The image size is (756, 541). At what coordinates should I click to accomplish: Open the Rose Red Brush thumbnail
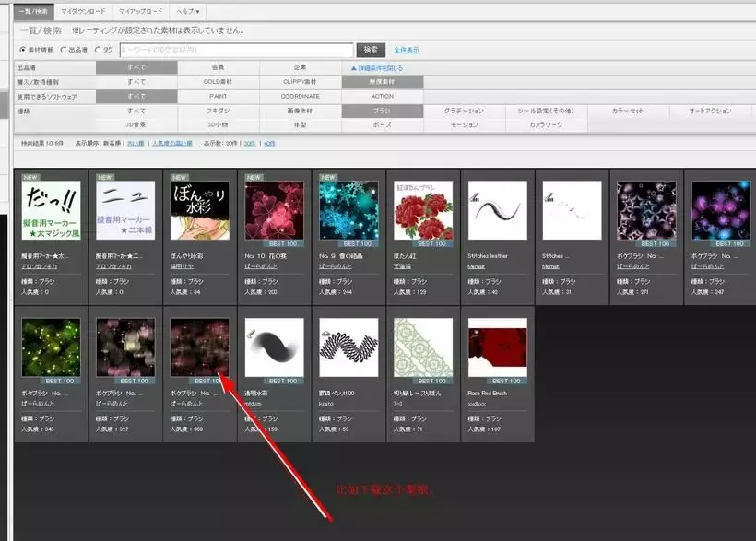coord(497,346)
